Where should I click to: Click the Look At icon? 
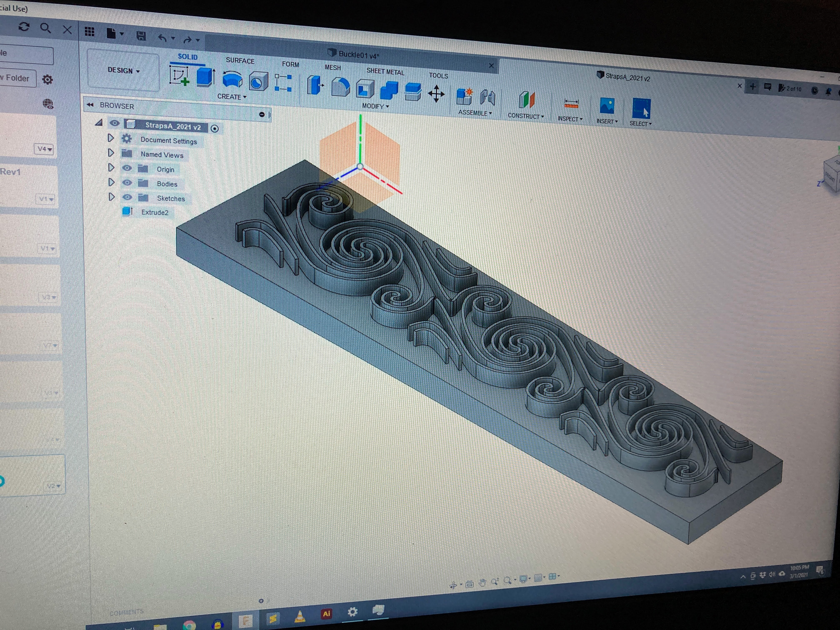click(469, 584)
